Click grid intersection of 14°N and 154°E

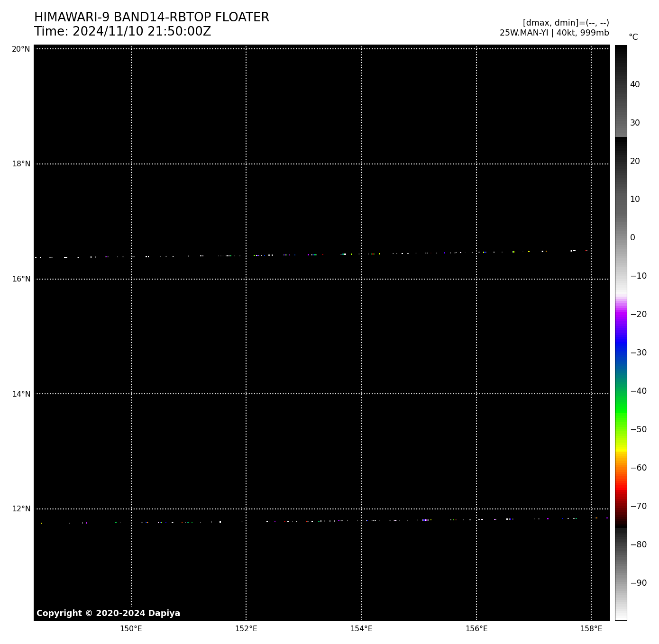pyautogui.click(x=361, y=394)
